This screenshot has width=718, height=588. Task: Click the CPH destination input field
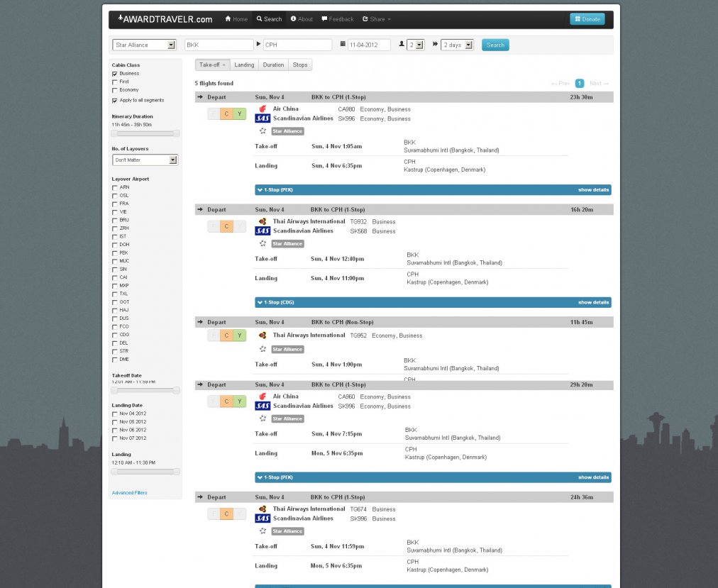tap(297, 45)
